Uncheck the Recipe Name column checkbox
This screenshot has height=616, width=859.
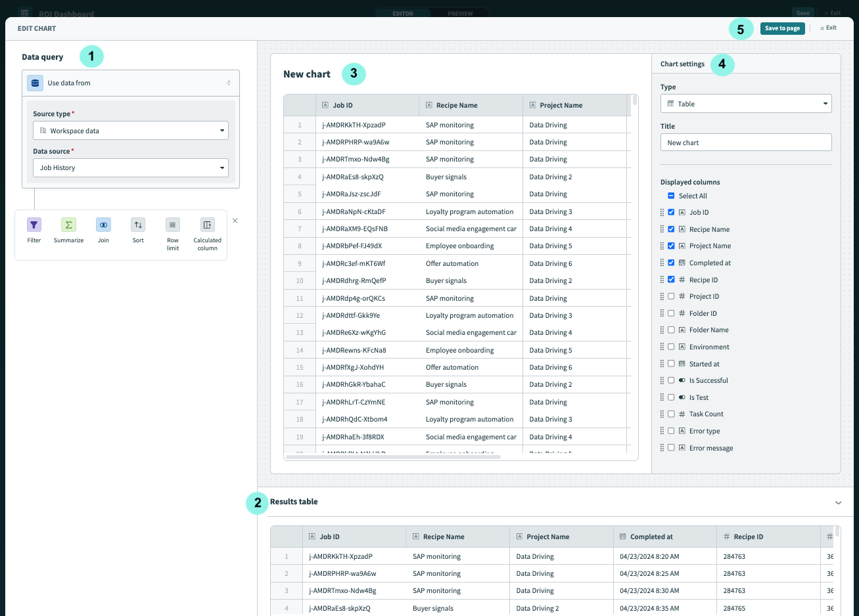tap(671, 229)
